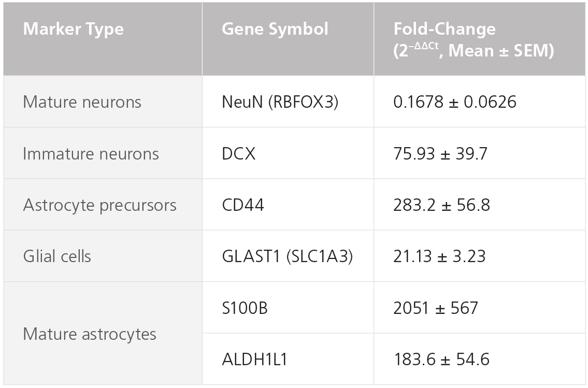Click the 75.93 ± 39.7 value

440,153
